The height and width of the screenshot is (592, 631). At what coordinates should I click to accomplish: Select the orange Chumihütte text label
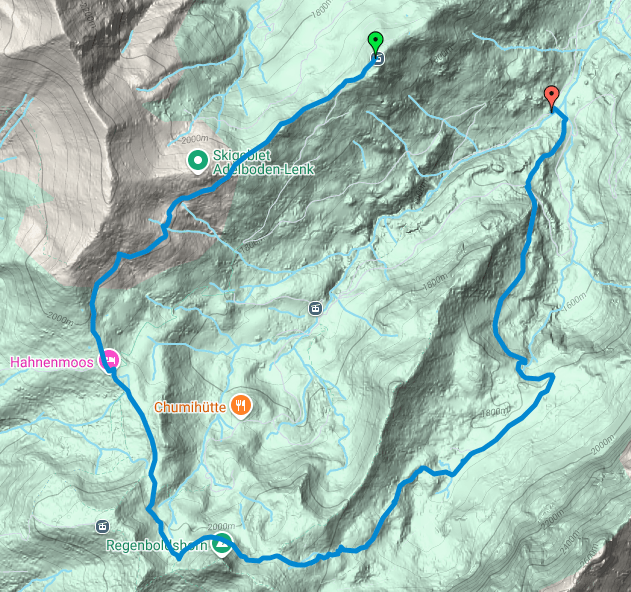[x=190, y=407]
